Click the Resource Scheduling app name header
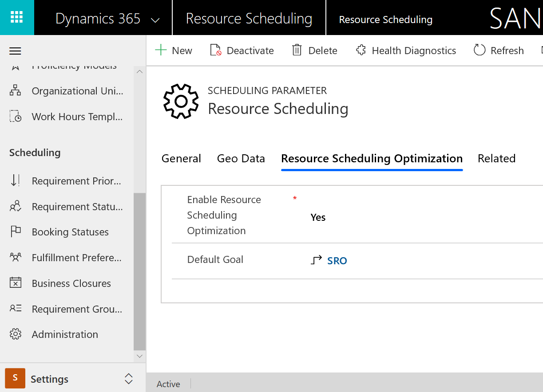 coord(249,19)
